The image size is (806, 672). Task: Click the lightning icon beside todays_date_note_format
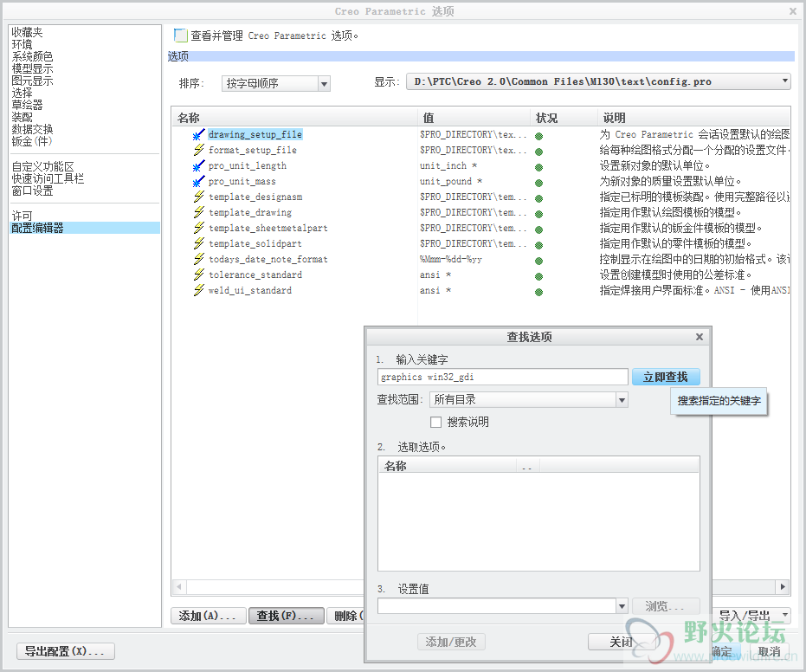pyautogui.click(x=198, y=259)
